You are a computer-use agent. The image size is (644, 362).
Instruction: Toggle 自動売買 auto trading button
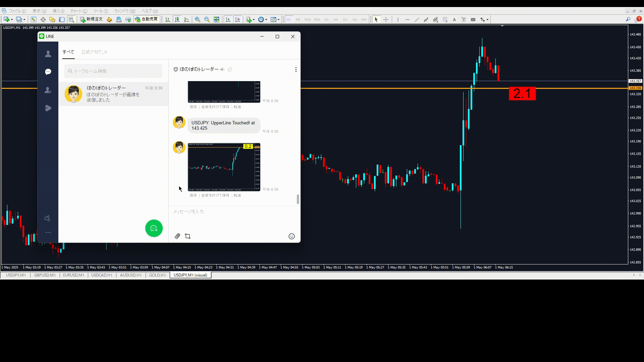146,19
